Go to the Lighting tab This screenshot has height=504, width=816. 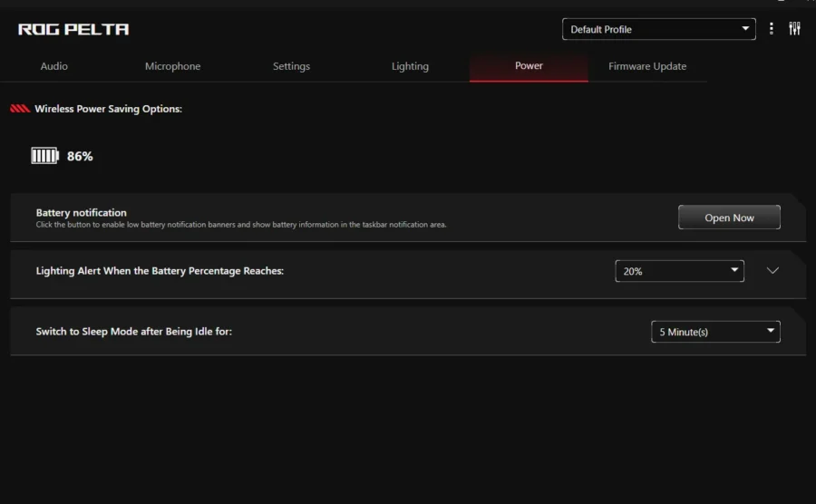point(410,66)
